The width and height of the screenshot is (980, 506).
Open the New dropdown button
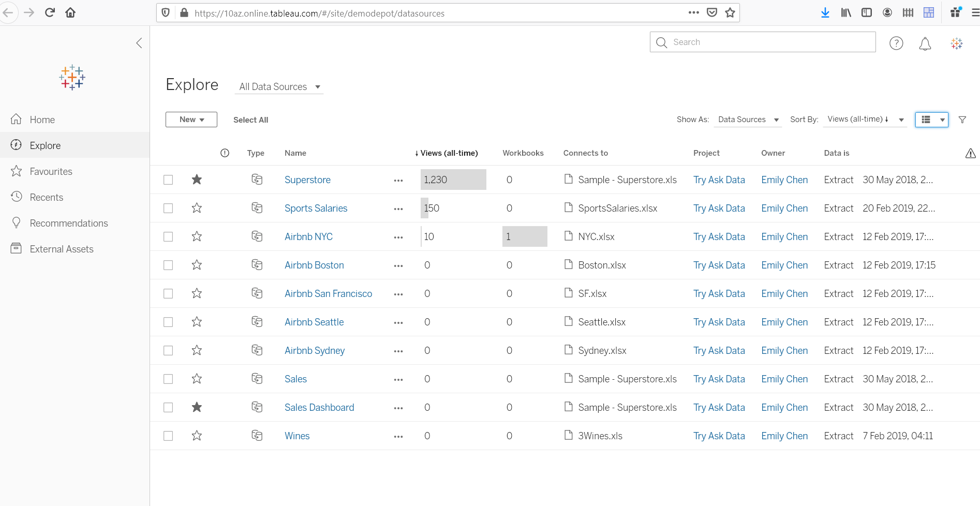pos(191,120)
